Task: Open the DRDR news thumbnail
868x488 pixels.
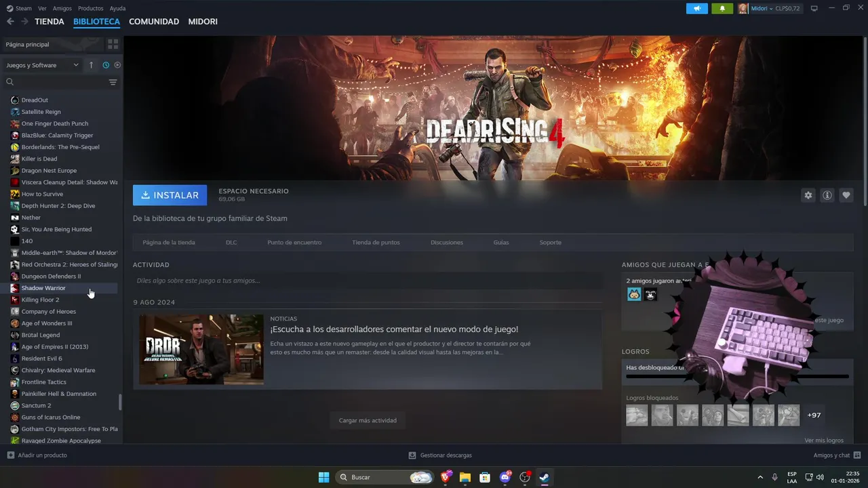Action: coord(201,349)
